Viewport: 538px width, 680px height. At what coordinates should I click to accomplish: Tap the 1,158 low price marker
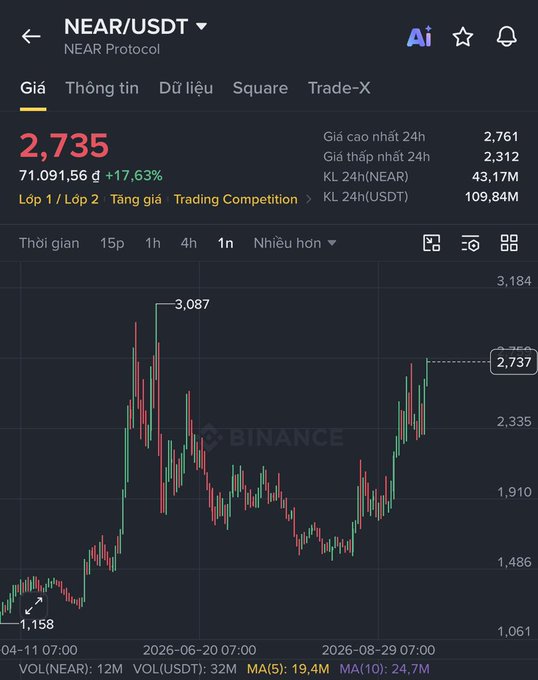37,624
